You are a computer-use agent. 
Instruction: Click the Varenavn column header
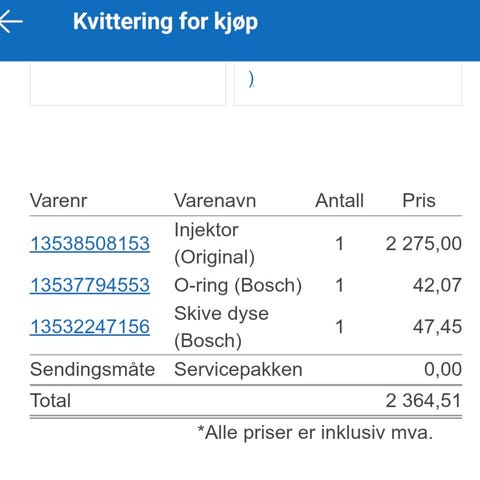[x=215, y=201]
